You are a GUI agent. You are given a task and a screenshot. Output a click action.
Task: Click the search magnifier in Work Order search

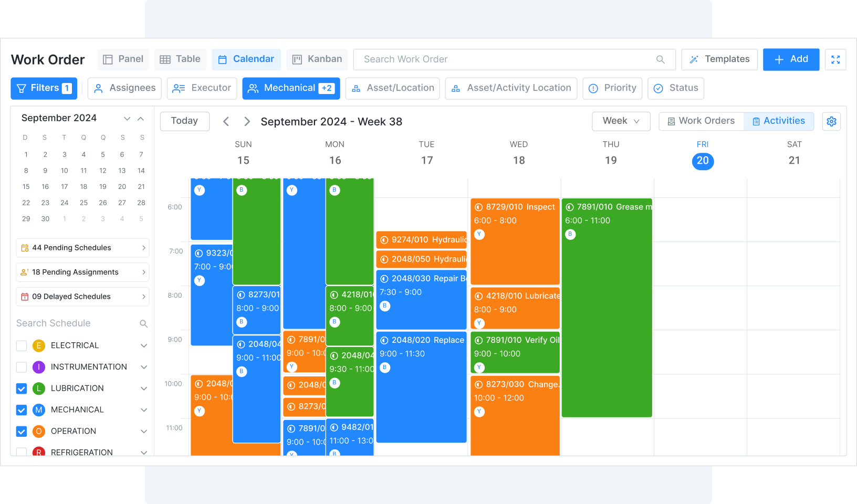coord(660,59)
